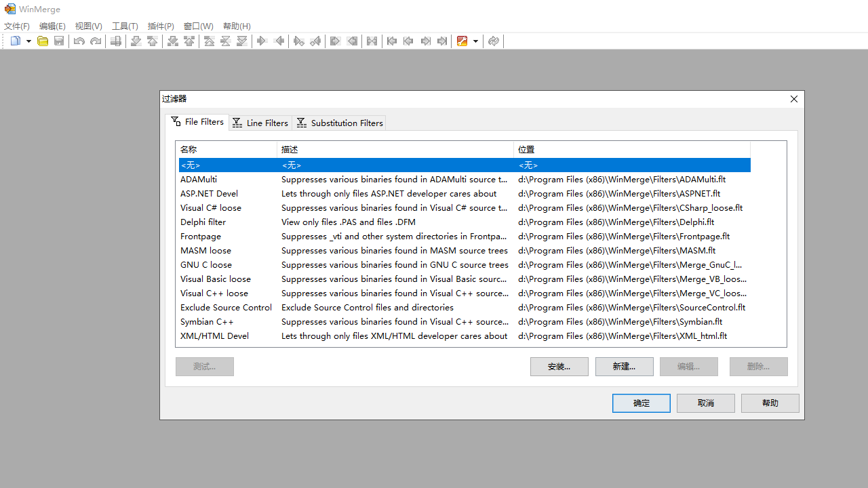Image resolution: width=868 pixels, height=488 pixels.
Task: Copy difference to the left
Action: (x=279, y=41)
